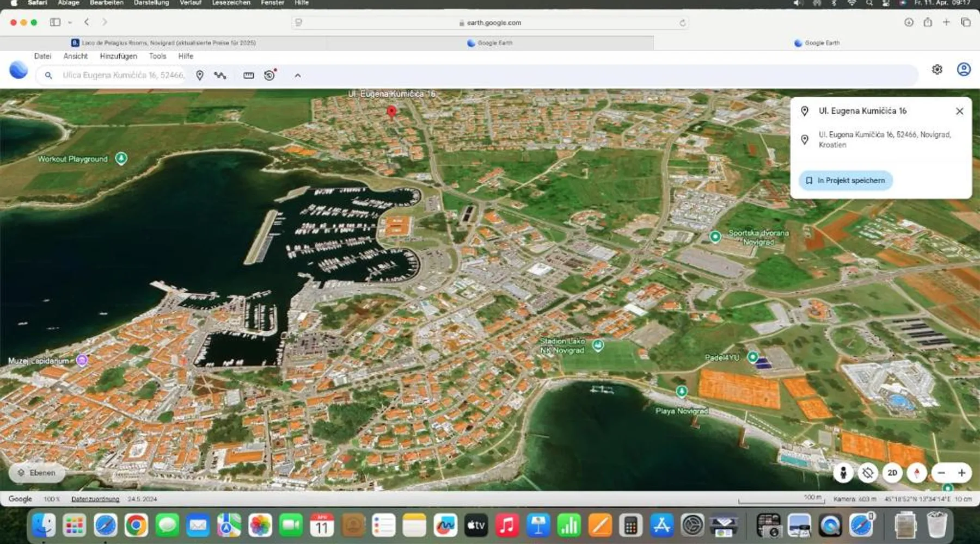Open the measure distance ruler tool
Screen dimensions: 980x544
(248, 76)
